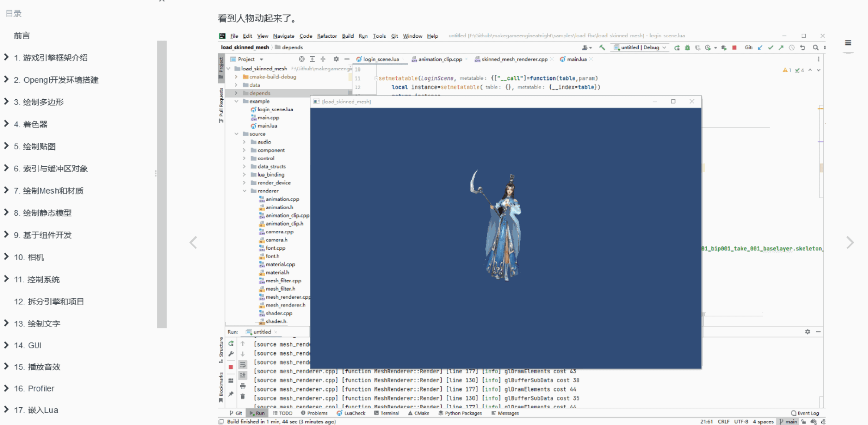The height and width of the screenshot is (425, 868).
Task: Switch to animation_clip.cpp editor tab
Action: tap(440, 59)
